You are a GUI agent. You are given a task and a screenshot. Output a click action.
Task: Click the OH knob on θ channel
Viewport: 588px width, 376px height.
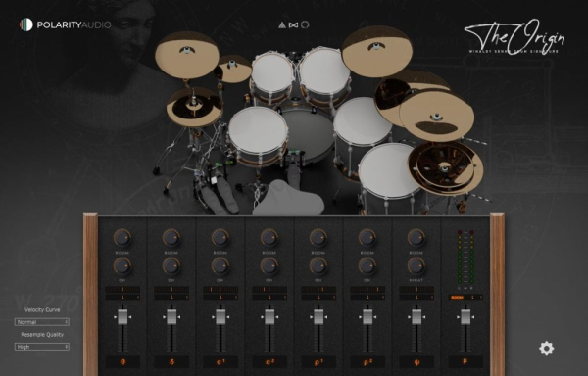click(122, 266)
